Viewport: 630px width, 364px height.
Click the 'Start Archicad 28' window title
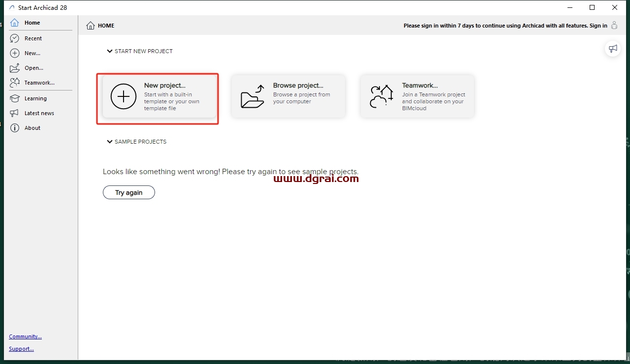(42, 8)
